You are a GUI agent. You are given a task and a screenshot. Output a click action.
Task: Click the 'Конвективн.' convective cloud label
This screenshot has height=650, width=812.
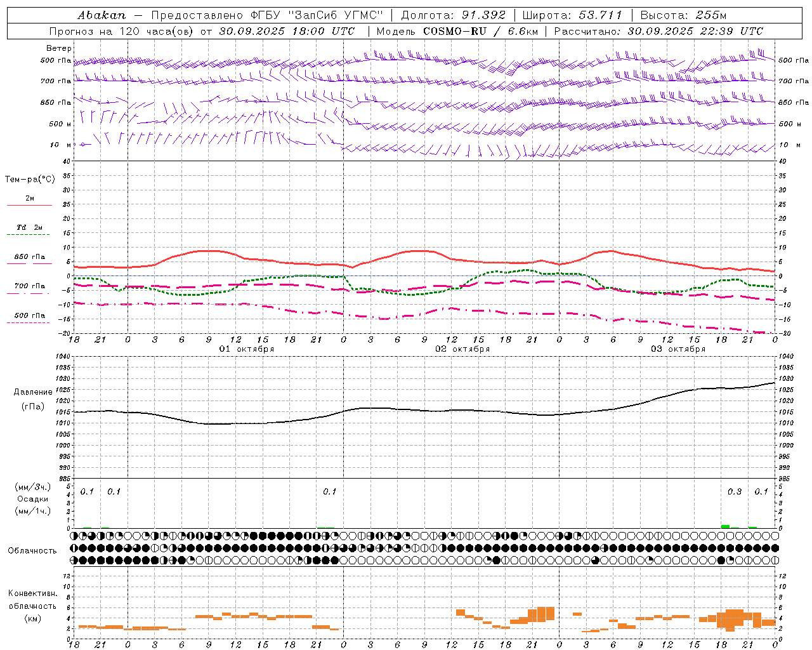32,594
